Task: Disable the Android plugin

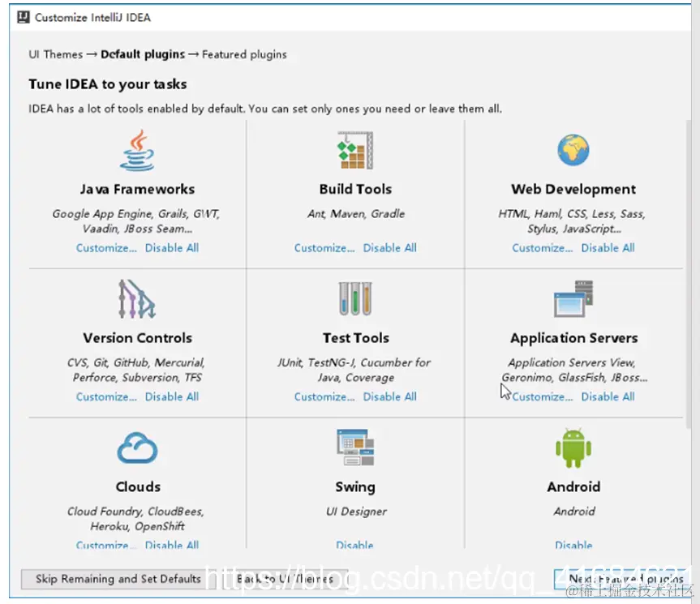Action: [x=573, y=545]
